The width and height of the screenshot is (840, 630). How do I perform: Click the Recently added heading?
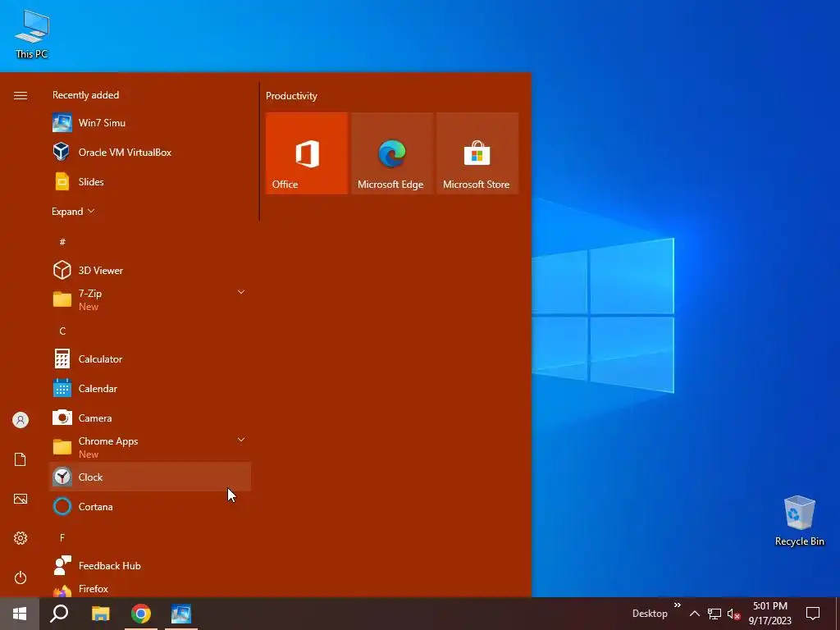pyautogui.click(x=85, y=95)
